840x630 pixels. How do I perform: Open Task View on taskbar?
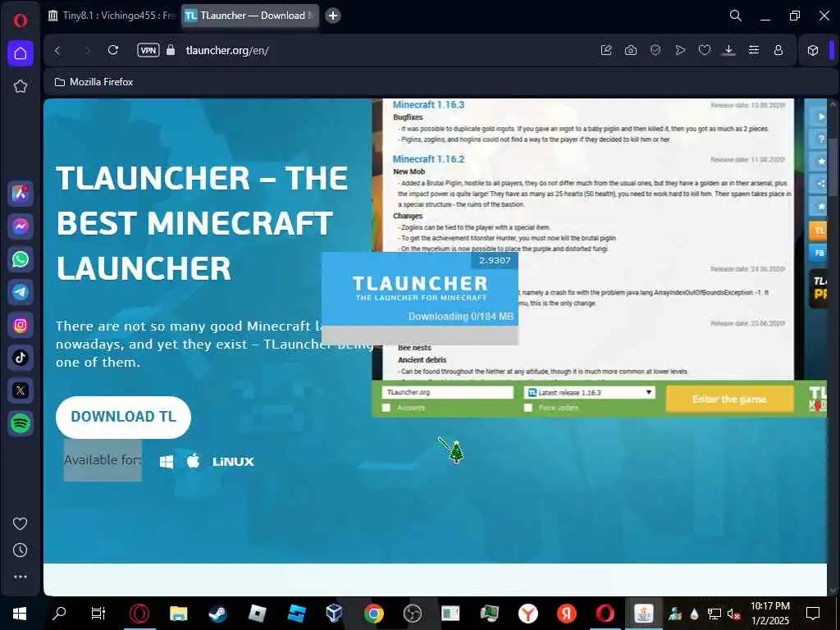(98, 614)
